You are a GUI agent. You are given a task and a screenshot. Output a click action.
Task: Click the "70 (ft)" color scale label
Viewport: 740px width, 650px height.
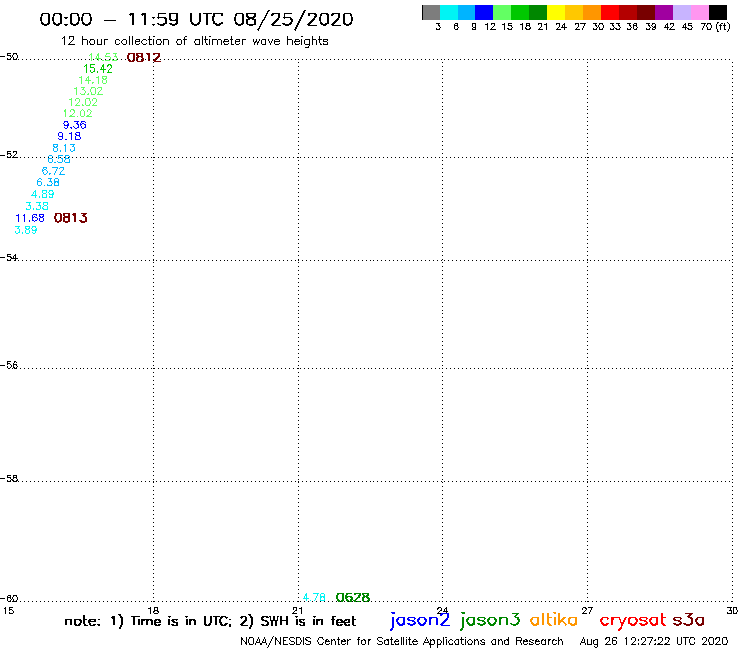[x=715, y=27]
